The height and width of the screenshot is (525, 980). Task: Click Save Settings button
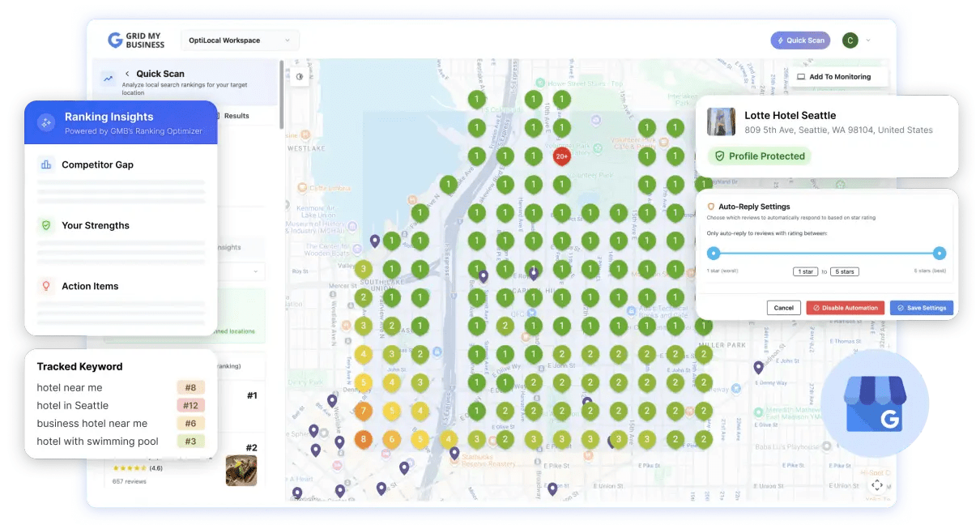(x=922, y=308)
